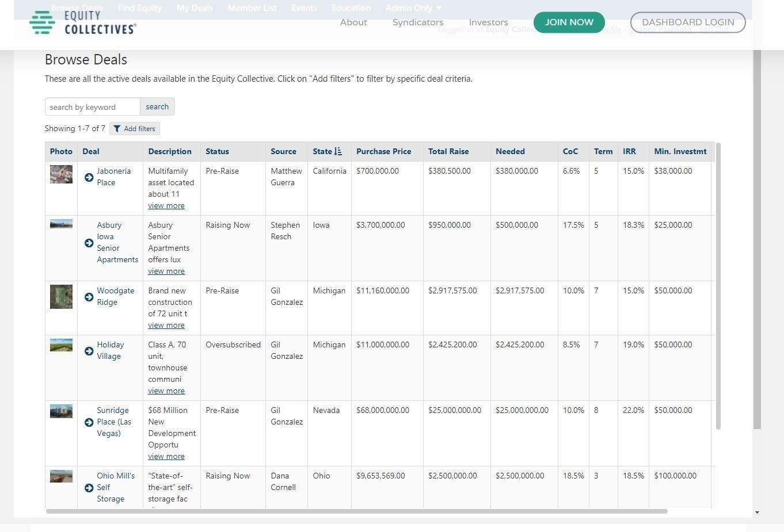This screenshot has width=784, height=532.
Task: Click view more in Holiday Village description
Action: (166, 391)
